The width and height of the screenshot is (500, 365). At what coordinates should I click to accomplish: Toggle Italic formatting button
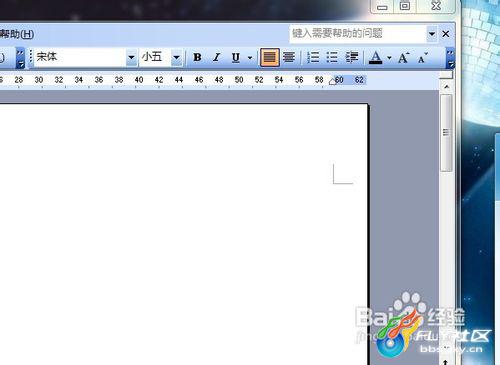tap(217, 58)
